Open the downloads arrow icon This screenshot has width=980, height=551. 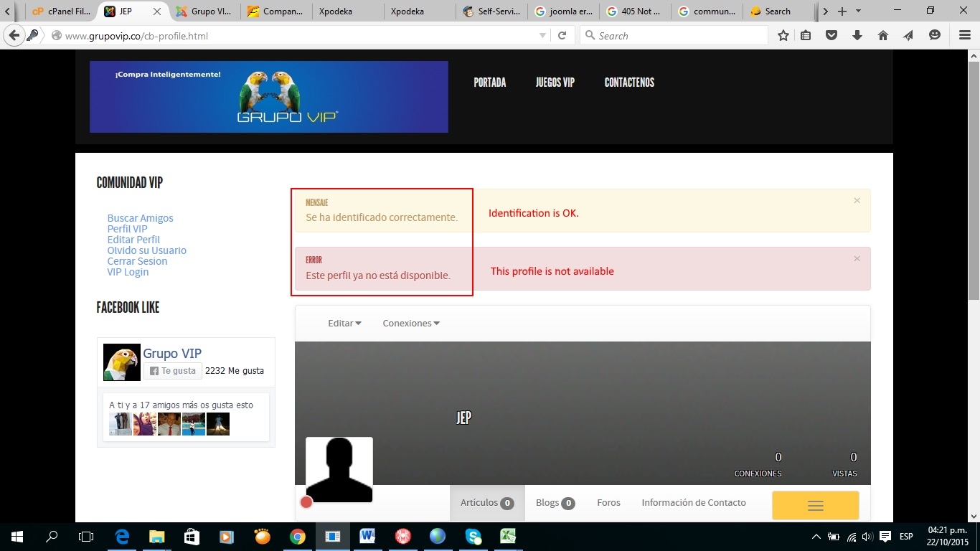click(857, 35)
